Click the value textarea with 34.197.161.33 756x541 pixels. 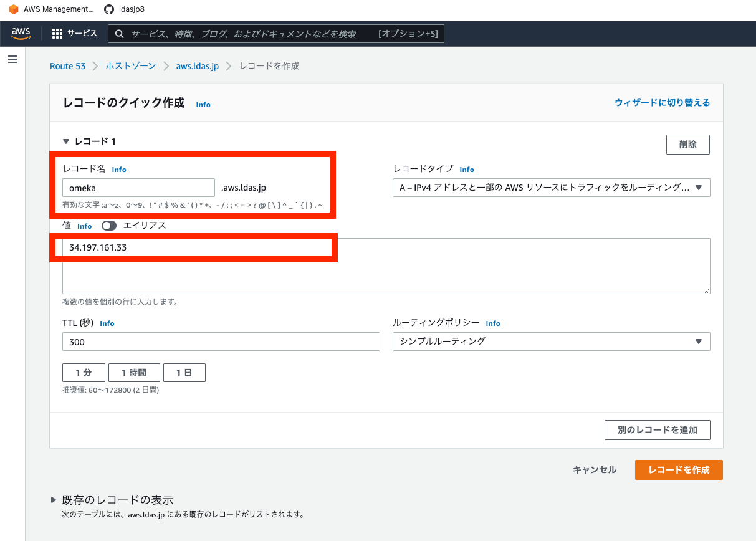[x=386, y=266]
